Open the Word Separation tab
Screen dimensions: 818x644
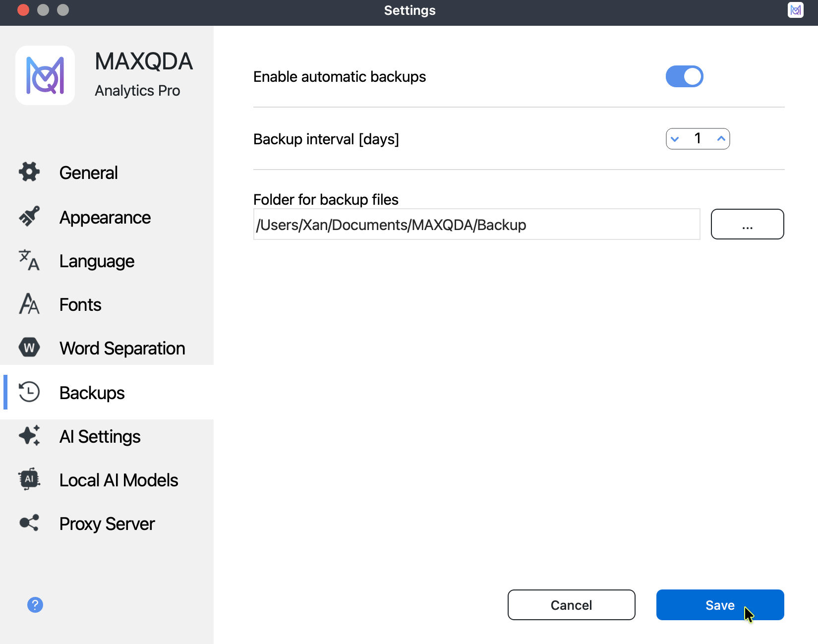107,348
